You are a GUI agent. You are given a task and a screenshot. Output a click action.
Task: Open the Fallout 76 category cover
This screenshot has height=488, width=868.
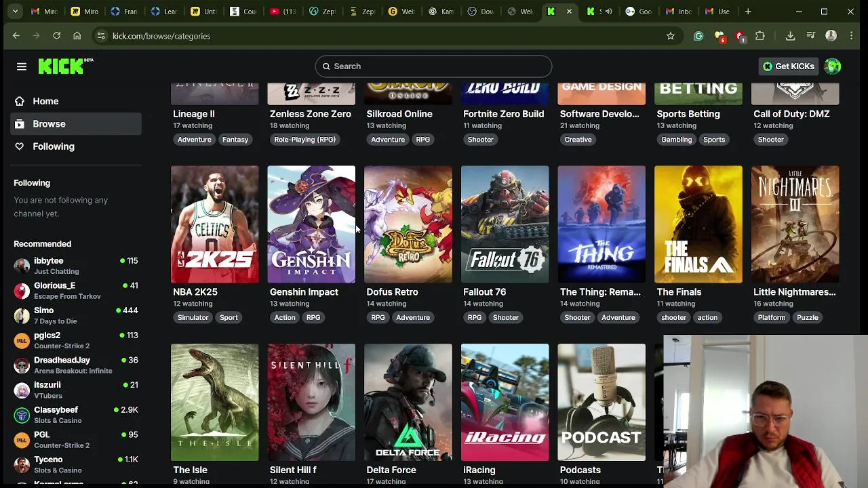(505, 224)
